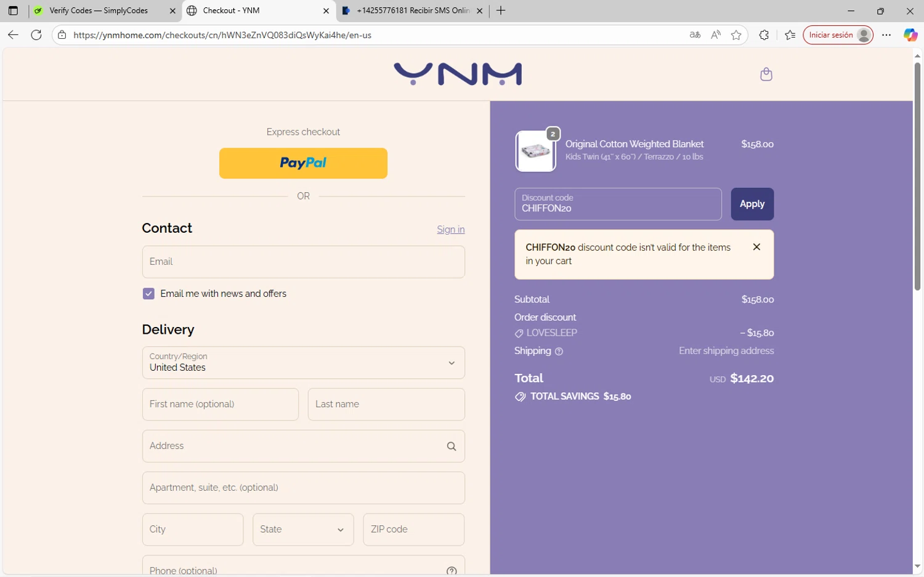Click the ZIP code field

click(414, 530)
